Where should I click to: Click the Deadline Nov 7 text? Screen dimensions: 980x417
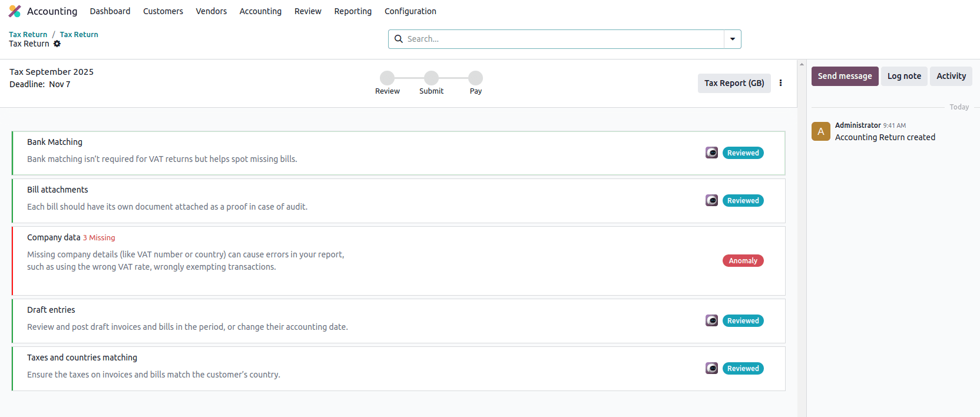click(39, 84)
